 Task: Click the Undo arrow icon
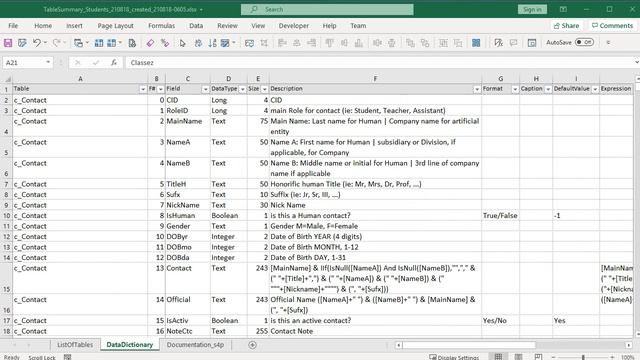point(37,42)
